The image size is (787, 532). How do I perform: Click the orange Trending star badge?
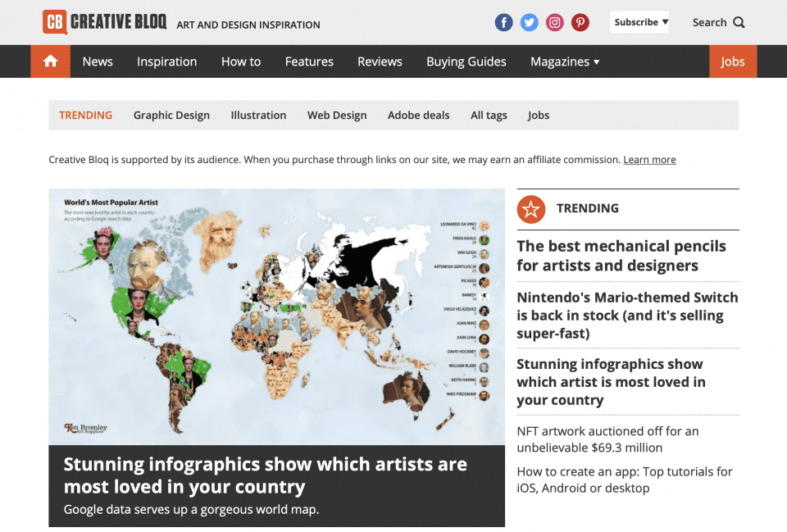point(530,209)
